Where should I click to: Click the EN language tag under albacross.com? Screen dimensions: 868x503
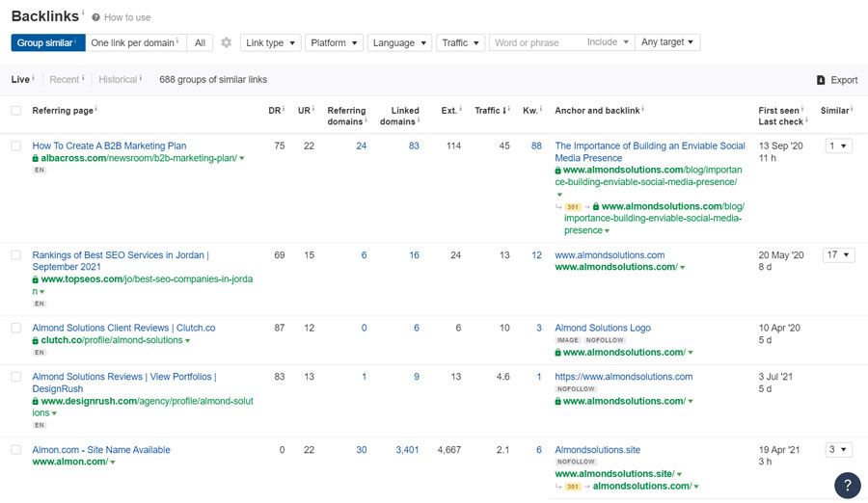(40, 171)
